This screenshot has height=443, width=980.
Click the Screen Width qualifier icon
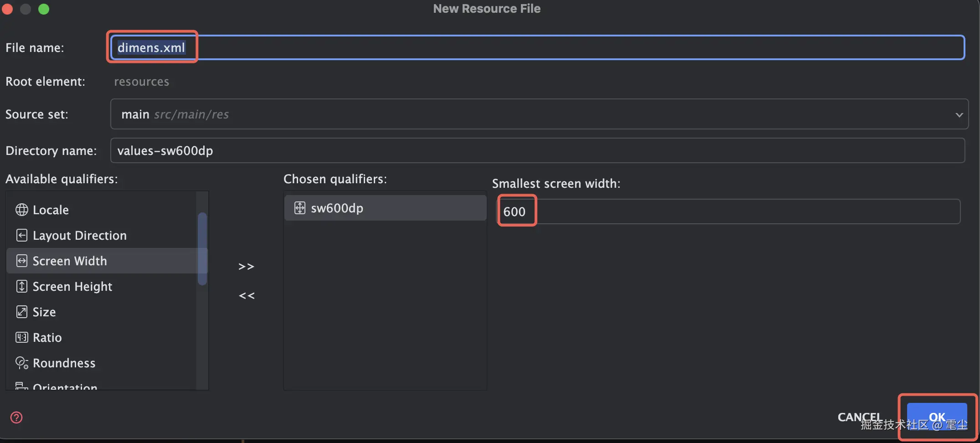(21, 261)
